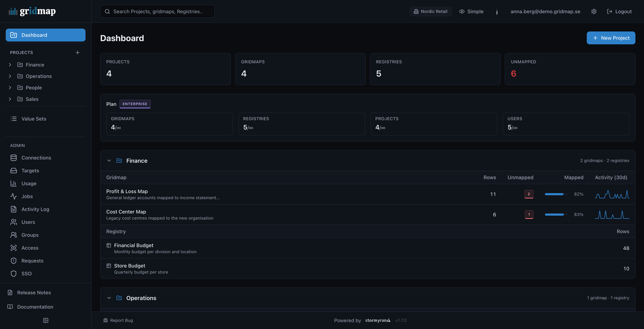The height and width of the screenshot is (329, 644).
Task: Collapse the Operations dashboard section
Action: 109,298
